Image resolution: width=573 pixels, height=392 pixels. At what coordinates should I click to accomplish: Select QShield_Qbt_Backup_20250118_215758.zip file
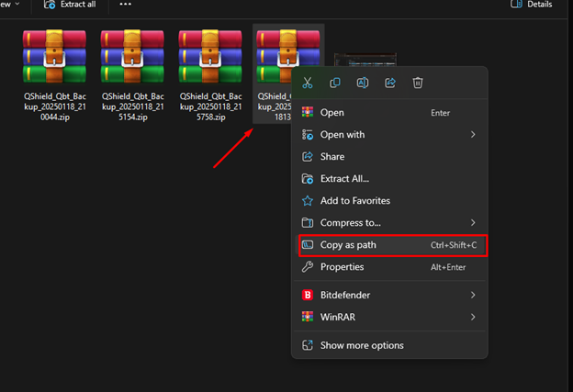pos(210,75)
